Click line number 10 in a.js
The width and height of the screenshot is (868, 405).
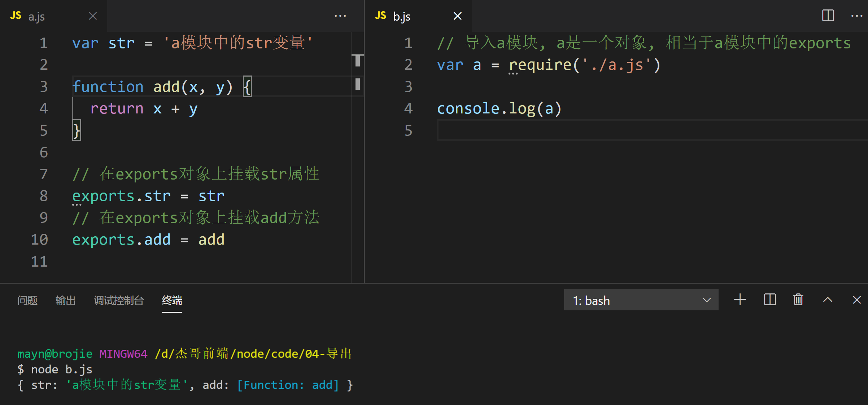coord(39,240)
